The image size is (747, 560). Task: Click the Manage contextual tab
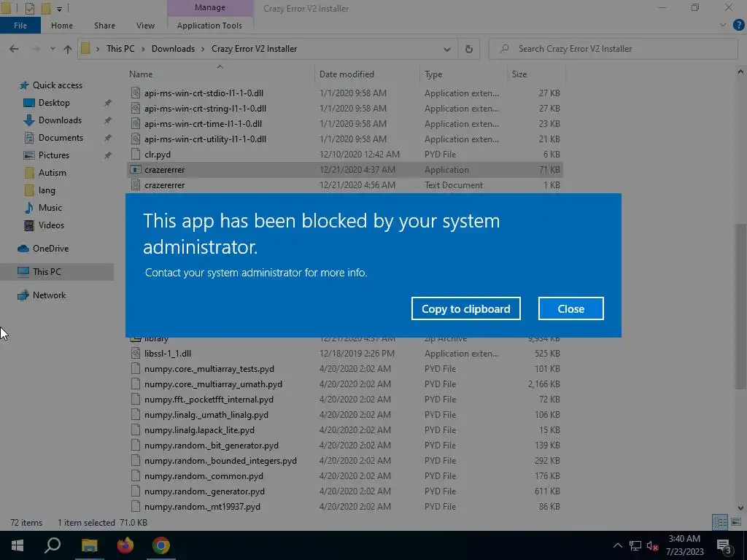pos(209,7)
